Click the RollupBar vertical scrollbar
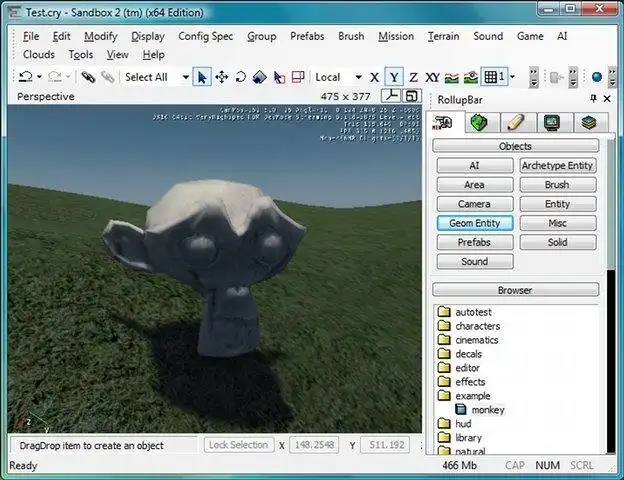 [x=611, y=295]
